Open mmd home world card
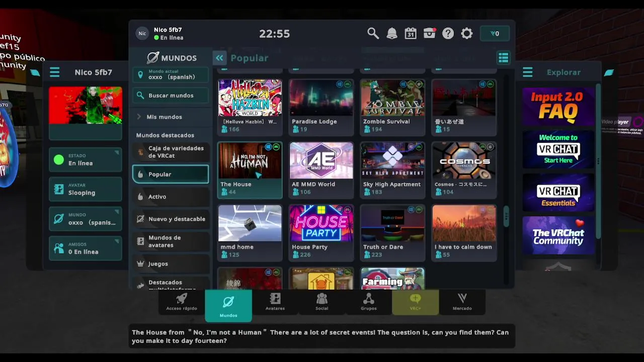The height and width of the screenshot is (362, 644). [250, 233]
